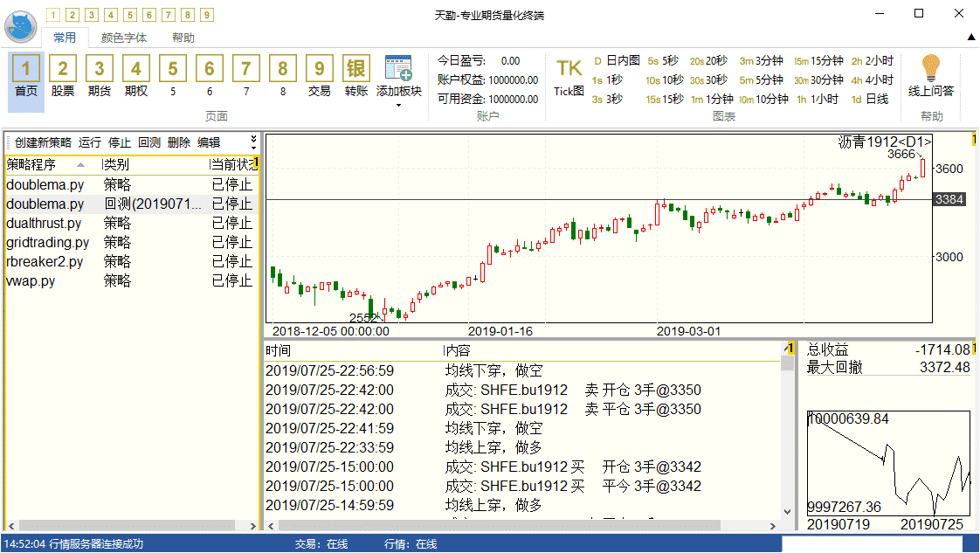Select the 1秒 chart period
The width and height of the screenshot is (980, 553).
click(608, 80)
